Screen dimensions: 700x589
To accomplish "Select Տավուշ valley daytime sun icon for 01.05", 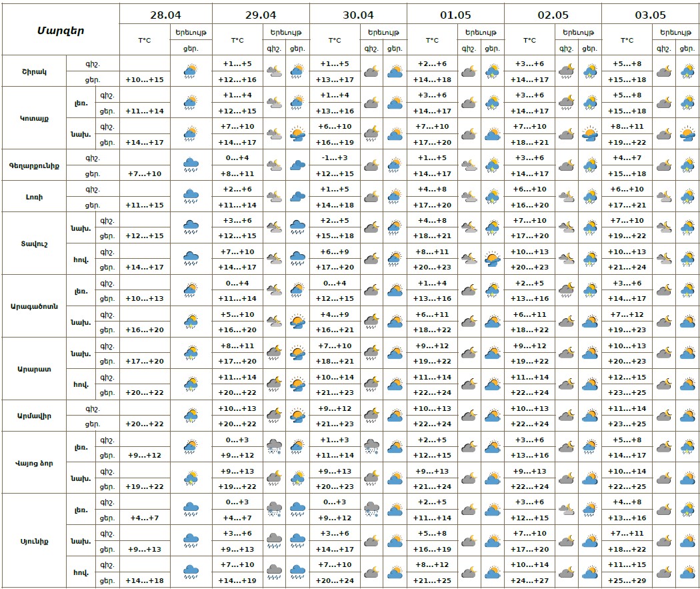I will 492,259.
